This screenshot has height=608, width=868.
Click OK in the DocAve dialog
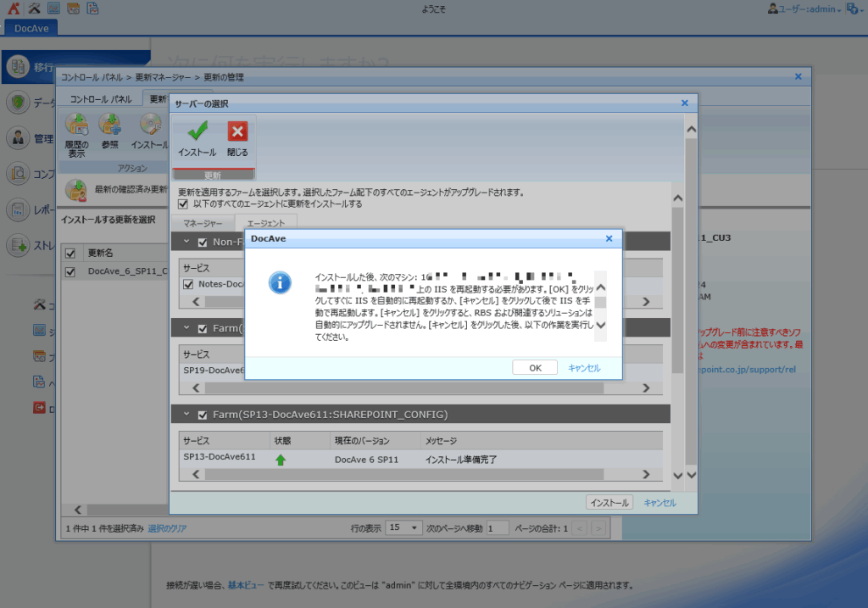coord(535,368)
